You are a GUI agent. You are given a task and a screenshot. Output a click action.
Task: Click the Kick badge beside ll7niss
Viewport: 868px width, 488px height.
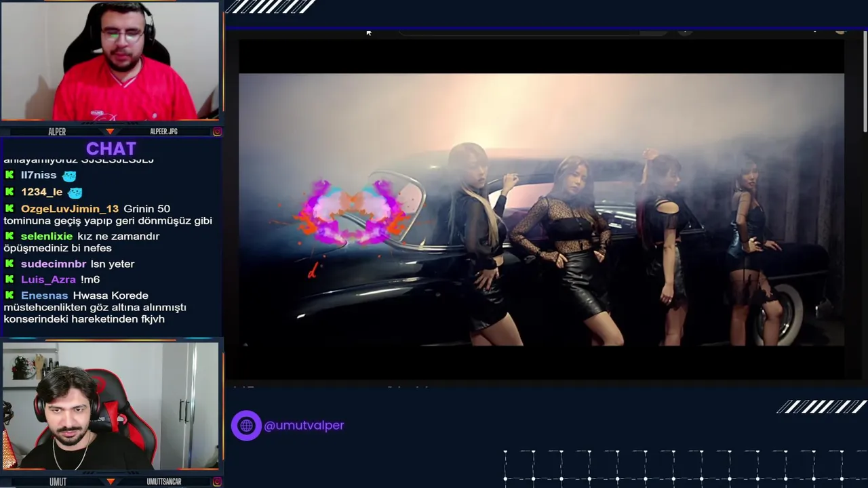(9, 175)
